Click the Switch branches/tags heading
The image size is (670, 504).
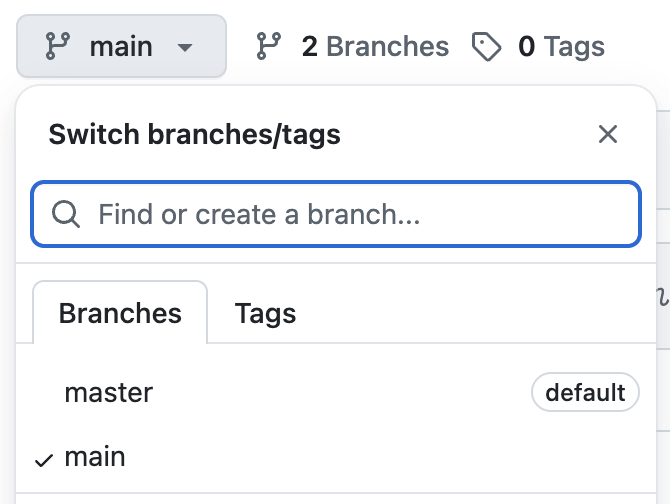click(195, 134)
